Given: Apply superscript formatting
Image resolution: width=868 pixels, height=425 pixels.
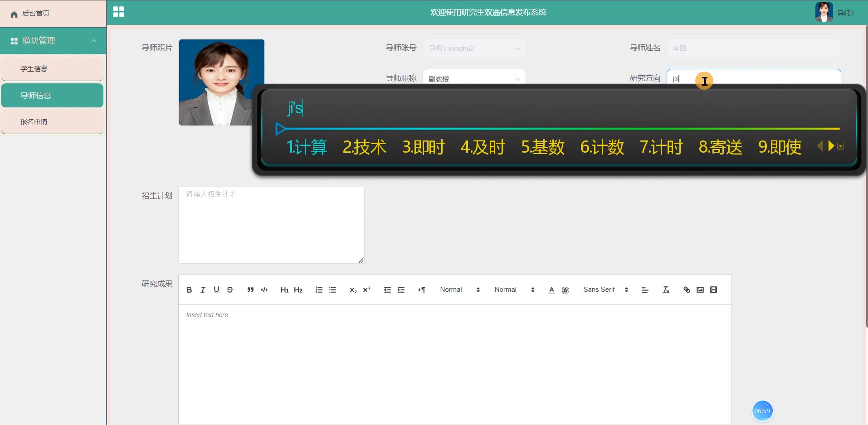Looking at the screenshot, I should click(367, 290).
